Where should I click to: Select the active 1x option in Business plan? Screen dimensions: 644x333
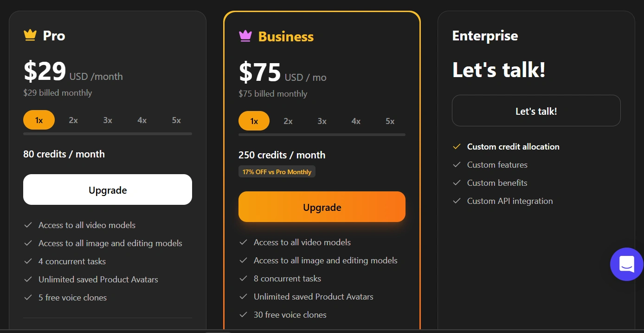(x=254, y=121)
